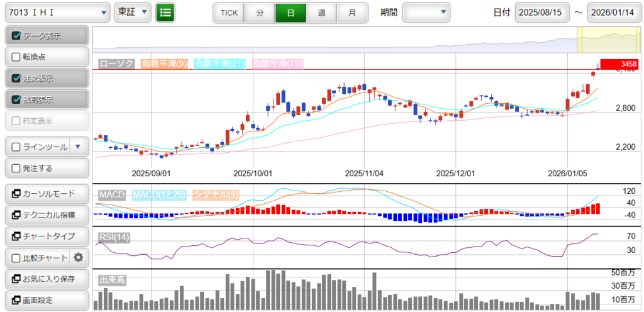Open 画面設定 screen settings

pyautogui.click(x=47, y=300)
